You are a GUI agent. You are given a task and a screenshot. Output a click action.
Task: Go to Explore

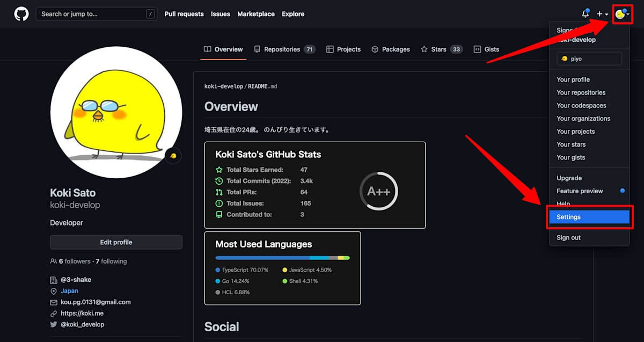point(293,14)
